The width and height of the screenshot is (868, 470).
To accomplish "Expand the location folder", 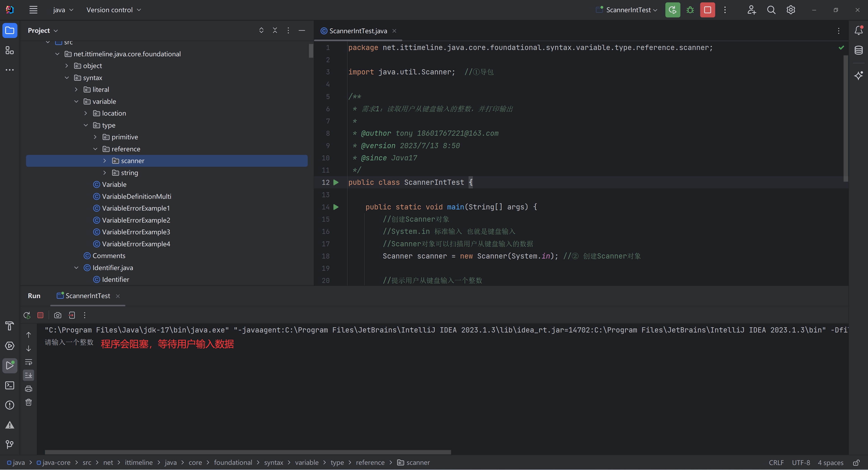I will click(x=86, y=113).
